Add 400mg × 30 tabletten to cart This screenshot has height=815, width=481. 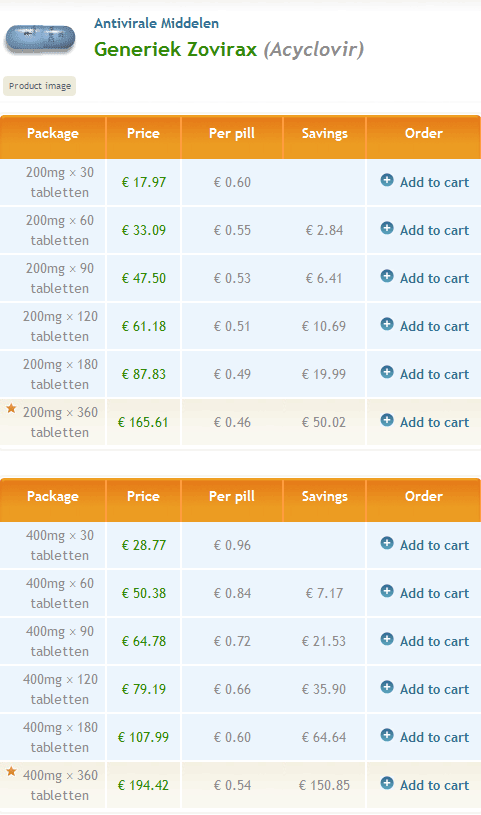[x=425, y=545]
